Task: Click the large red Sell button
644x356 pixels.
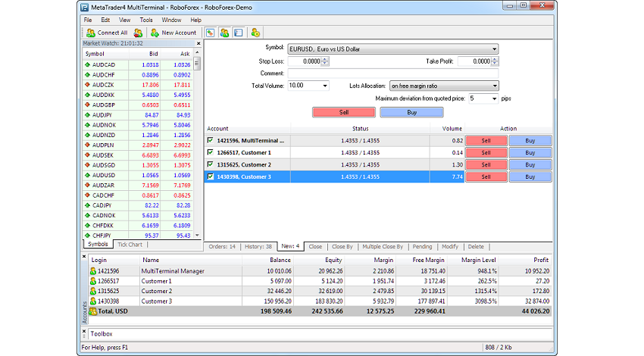Action: click(x=344, y=113)
